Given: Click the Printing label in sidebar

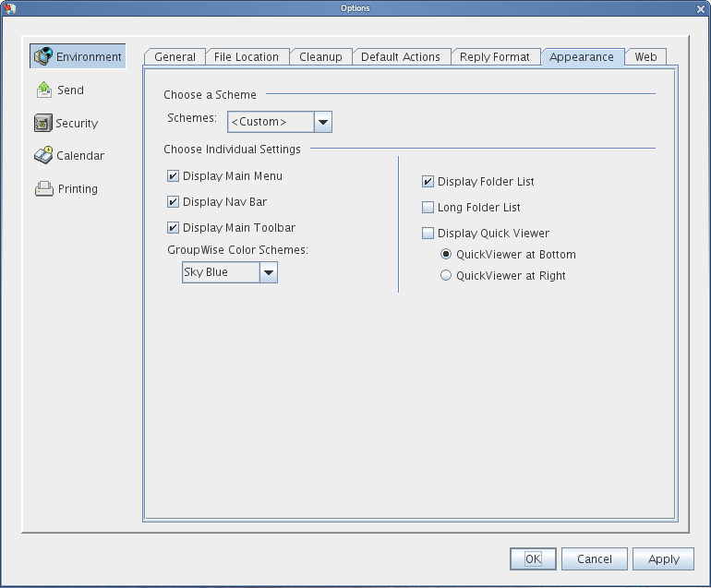Looking at the screenshot, I should (x=78, y=188).
